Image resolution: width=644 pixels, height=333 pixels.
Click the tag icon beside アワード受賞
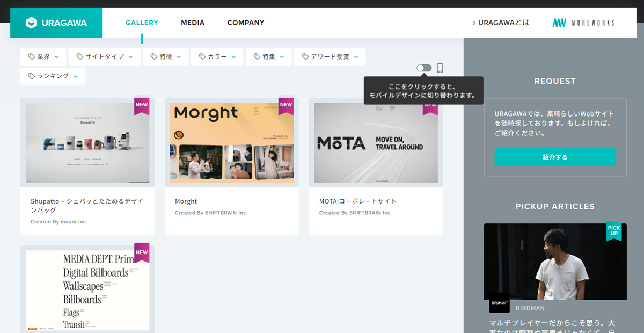(305, 56)
